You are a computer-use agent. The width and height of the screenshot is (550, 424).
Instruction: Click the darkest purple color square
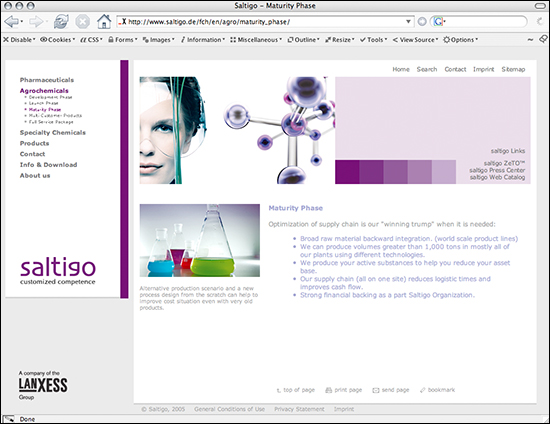coord(347,172)
